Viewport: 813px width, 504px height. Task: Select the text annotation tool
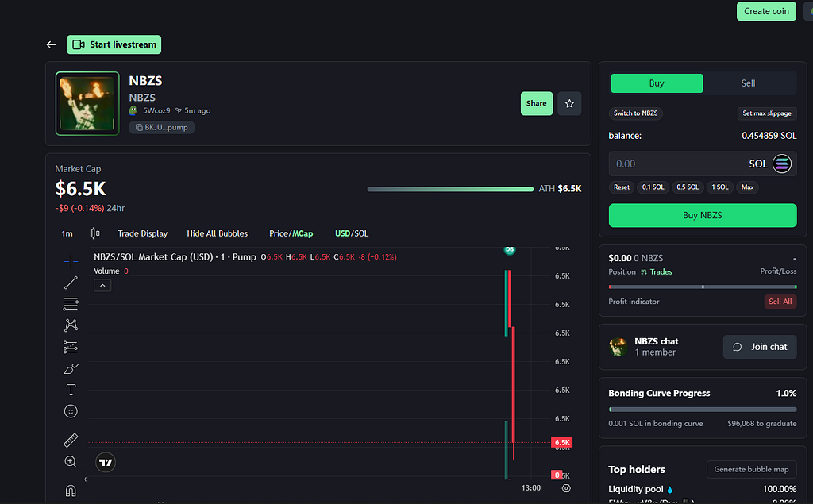[71, 390]
